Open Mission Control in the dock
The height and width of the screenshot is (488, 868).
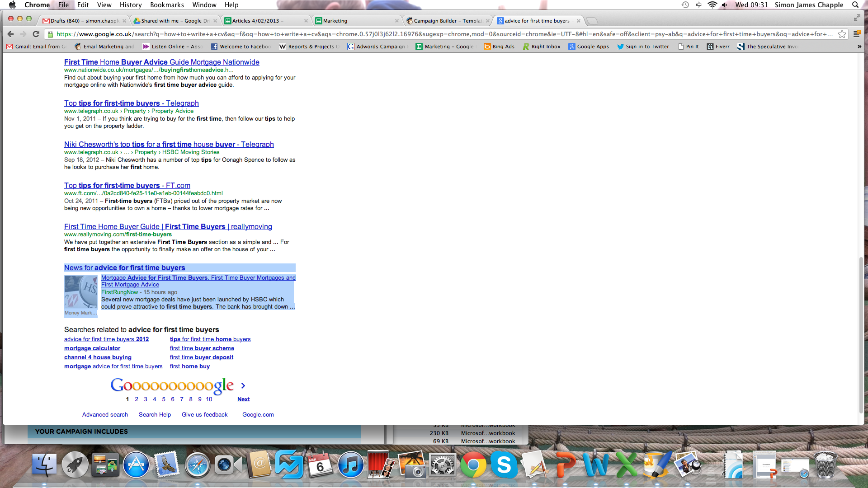click(105, 465)
